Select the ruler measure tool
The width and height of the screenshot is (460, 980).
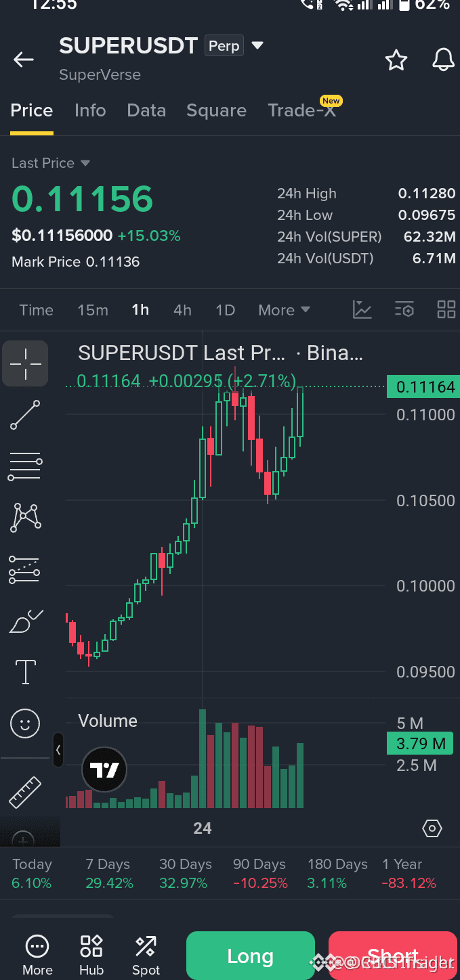pos(25,792)
